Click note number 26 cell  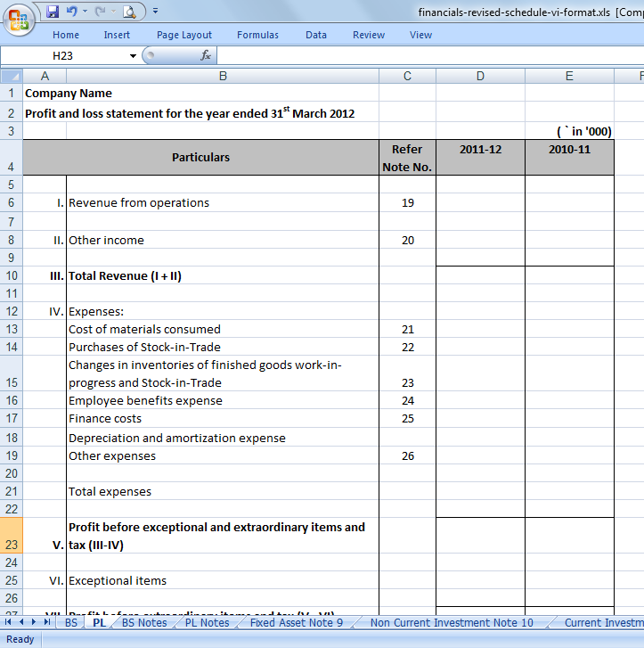click(407, 455)
